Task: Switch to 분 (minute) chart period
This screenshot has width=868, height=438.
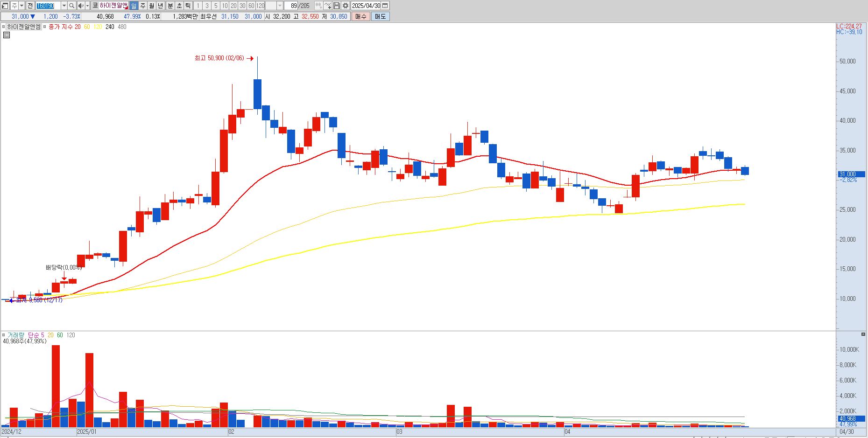Action: tap(170, 6)
